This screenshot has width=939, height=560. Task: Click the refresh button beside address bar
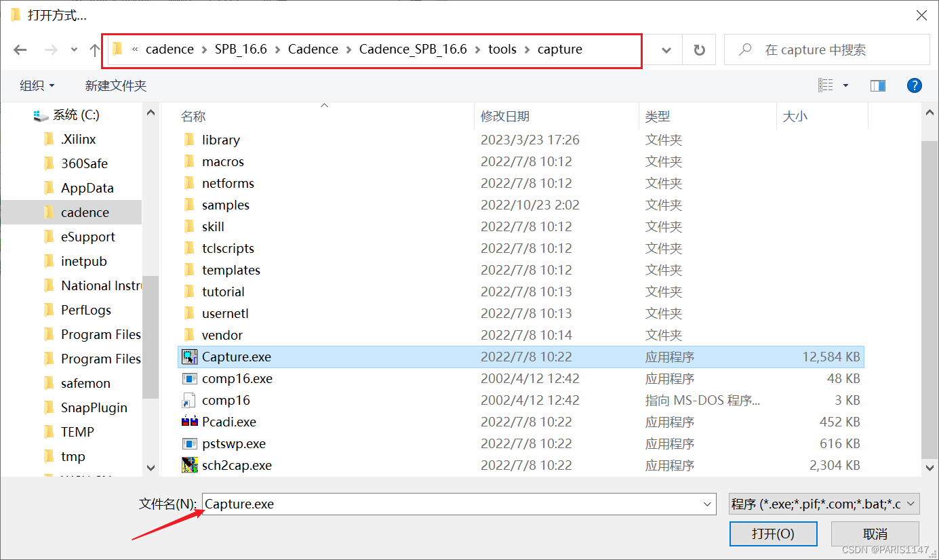click(x=699, y=49)
